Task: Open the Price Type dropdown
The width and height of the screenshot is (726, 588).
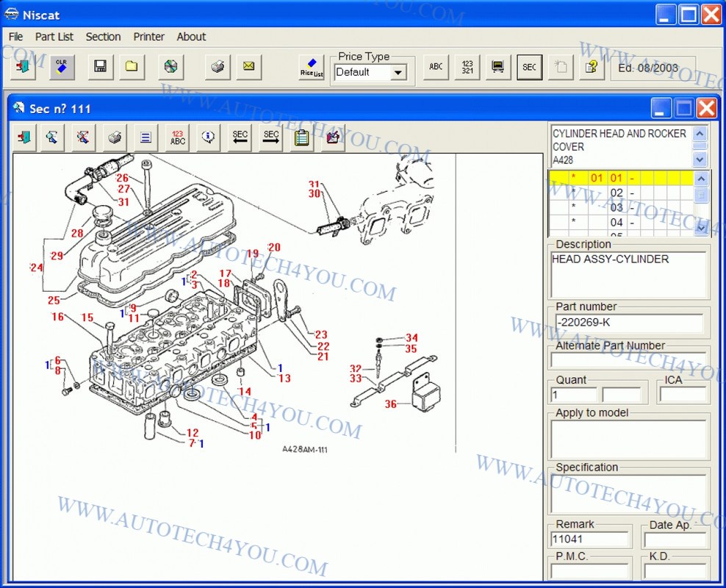Action: [x=398, y=72]
